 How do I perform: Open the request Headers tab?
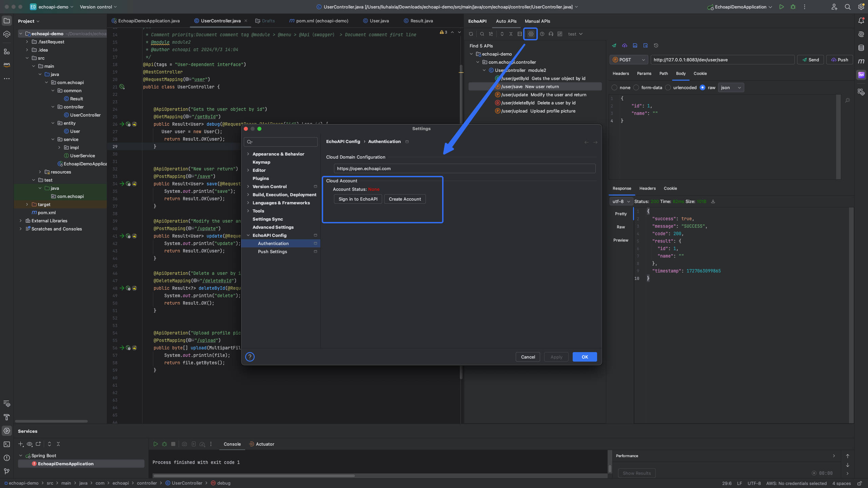pos(620,74)
